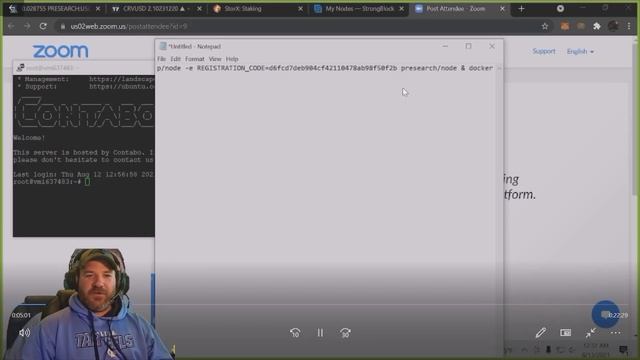Screen dimensions: 640x360
Task: Exit fullscreen with the collapse arrows icon
Action: pyautogui.click(x=591, y=333)
